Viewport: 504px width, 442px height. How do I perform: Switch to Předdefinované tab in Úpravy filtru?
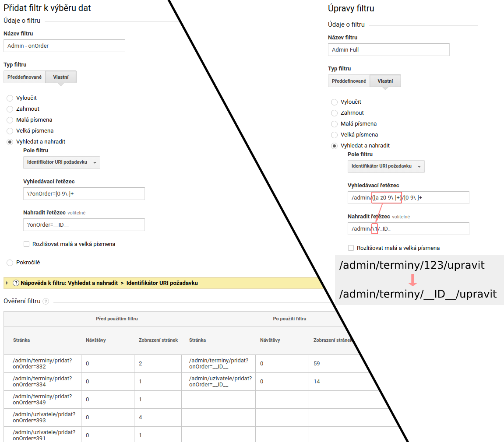(349, 81)
